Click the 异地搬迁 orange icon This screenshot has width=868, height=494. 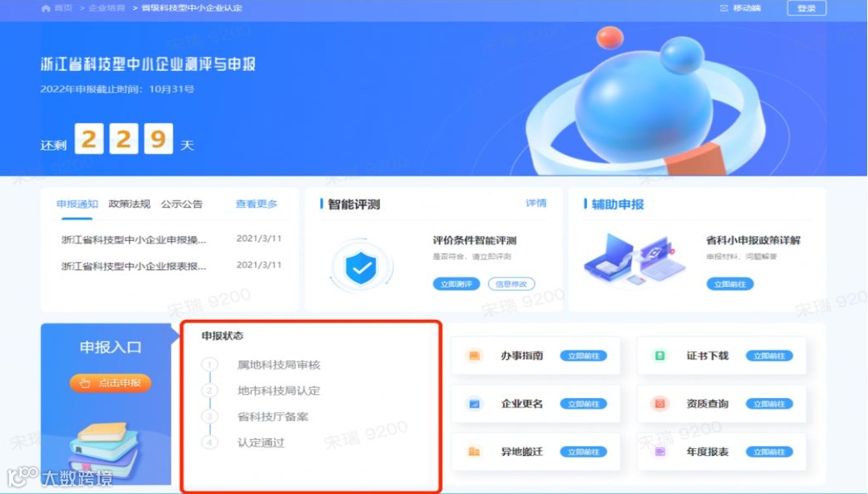473,452
